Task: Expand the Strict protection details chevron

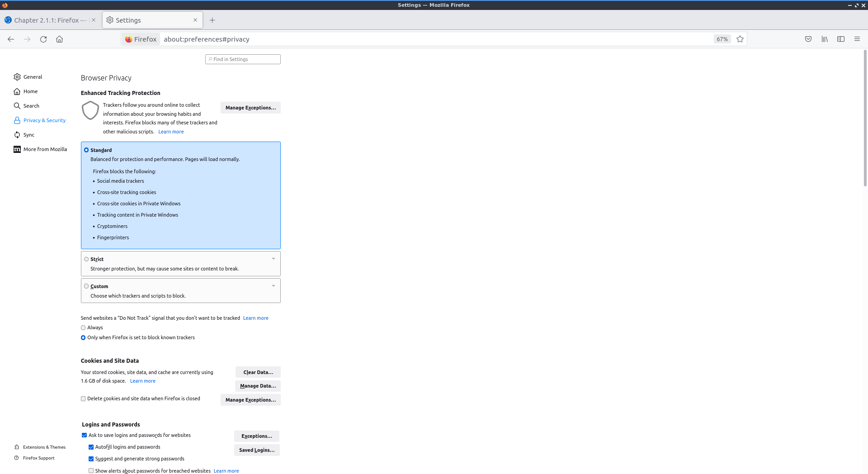Action: point(274,259)
